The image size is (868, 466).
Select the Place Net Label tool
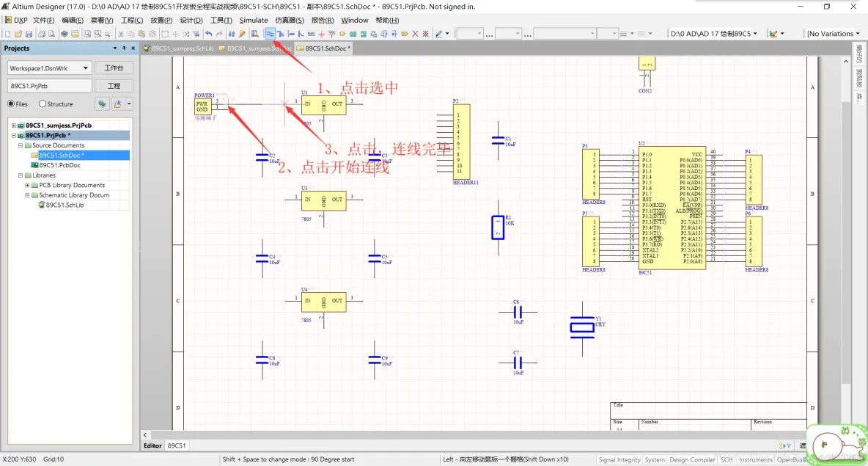[311, 34]
